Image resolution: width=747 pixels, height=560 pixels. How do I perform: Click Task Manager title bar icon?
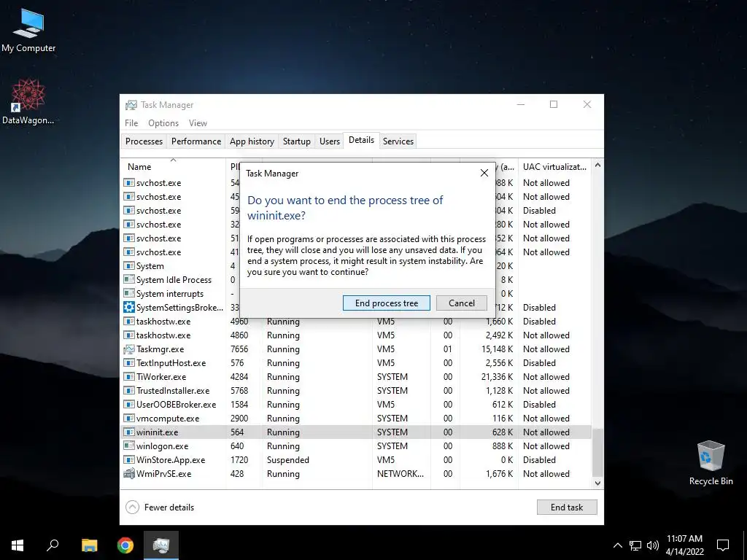point(131,105)
